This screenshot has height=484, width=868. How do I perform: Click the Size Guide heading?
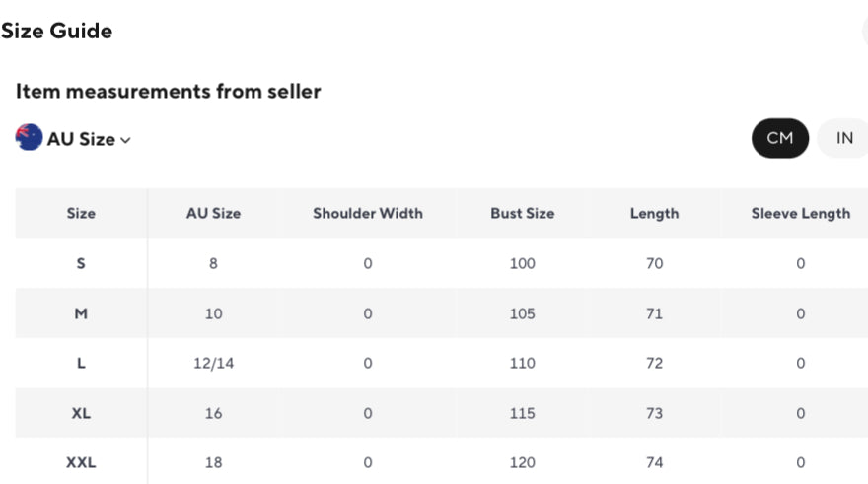(x=56, y=31)
